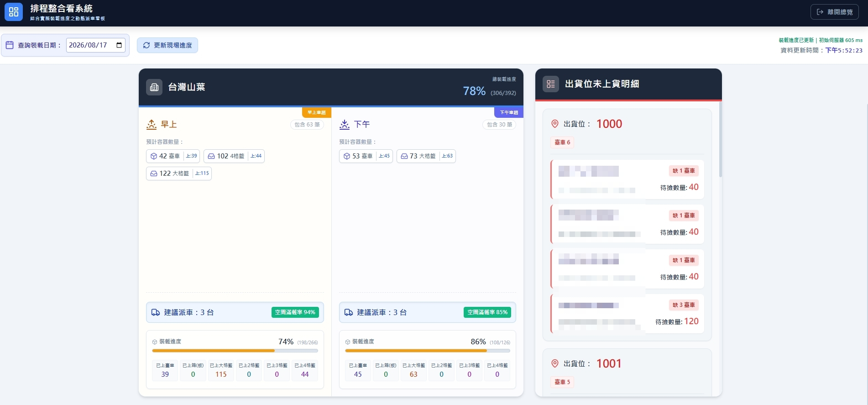This screenshot has height=405, width=868.
Task: Click the cube icon beside afternoon 裝載進度 86%
Action: click(x=348, y=342)
